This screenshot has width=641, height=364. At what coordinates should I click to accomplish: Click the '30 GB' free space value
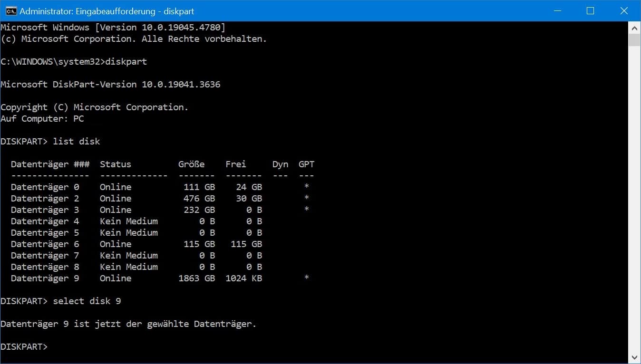[x=249, y=199]
